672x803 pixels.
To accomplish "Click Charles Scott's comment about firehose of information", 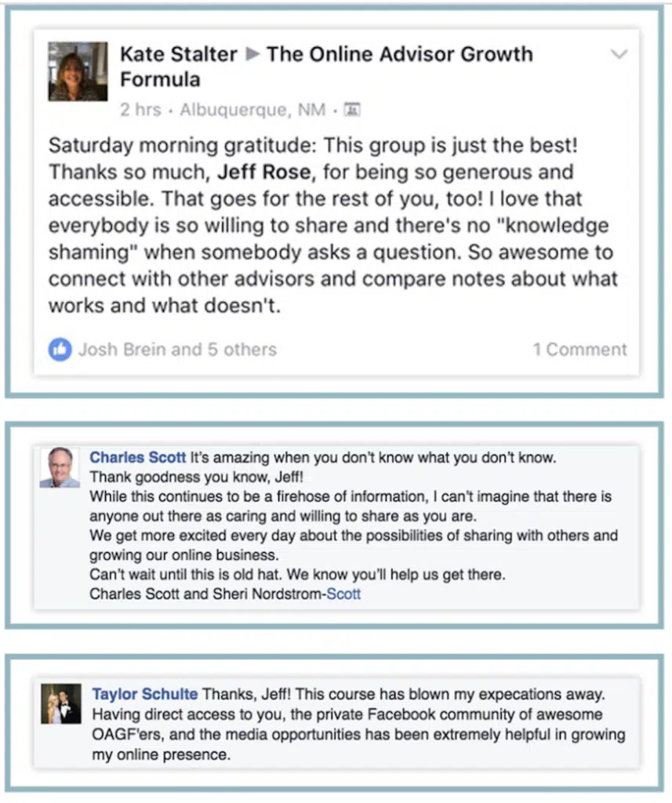I will (x=351, y=507).
